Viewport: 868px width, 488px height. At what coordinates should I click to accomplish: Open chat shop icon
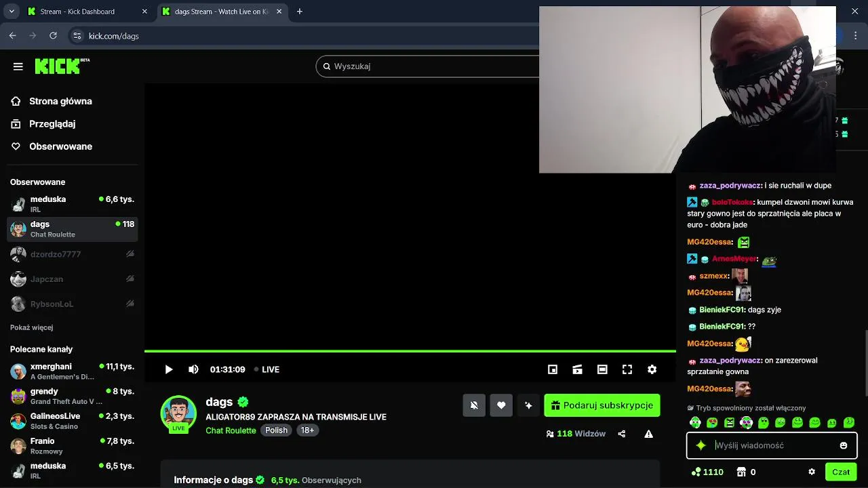coord(741,472)
